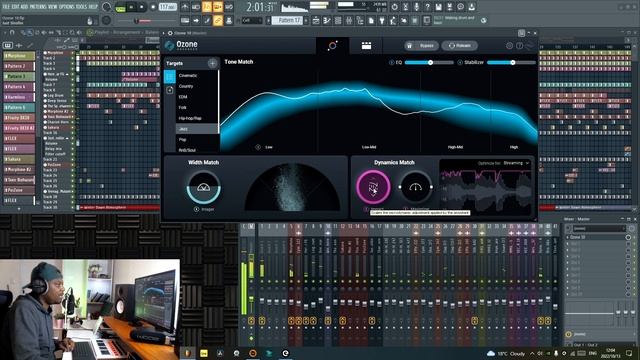Click the undo history toolbar icon
Image resolution: width=640 pixels, height=360 pixels.
pos(394,7)
